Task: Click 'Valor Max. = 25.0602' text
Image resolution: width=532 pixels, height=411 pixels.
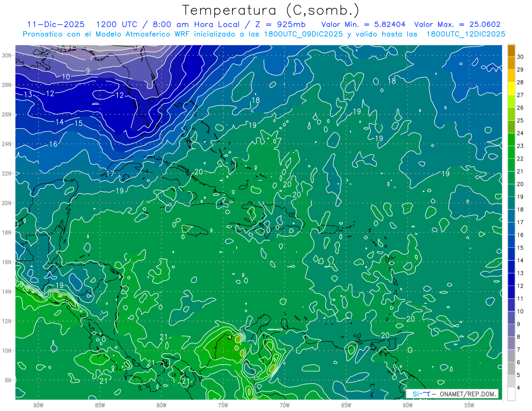Action: point(457,24)
